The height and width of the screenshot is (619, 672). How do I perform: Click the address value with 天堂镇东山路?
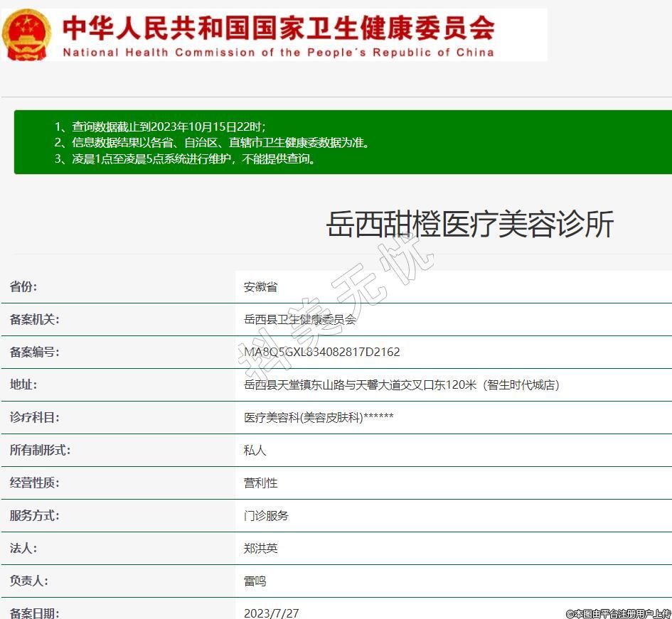401,385
